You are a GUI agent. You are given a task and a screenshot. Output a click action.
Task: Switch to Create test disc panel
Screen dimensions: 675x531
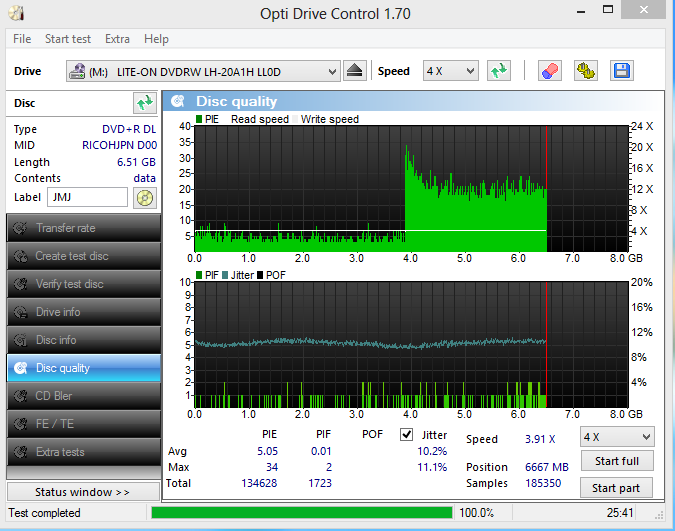pyautogui.click(x=84, y=256)
